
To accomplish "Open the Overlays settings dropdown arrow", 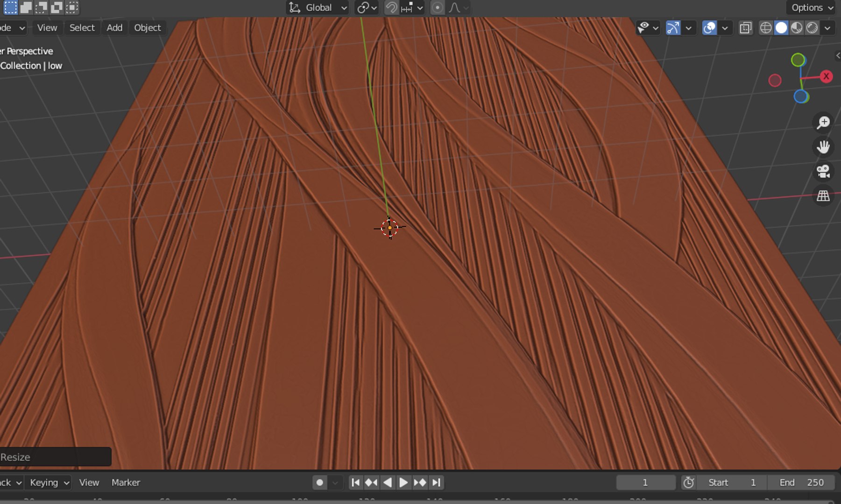I will pyautogui.click(x=725, y=28).
